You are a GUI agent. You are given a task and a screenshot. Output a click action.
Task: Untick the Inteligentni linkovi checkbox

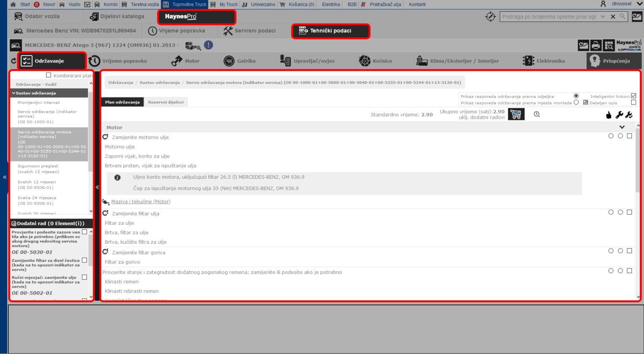coord(634,96)
